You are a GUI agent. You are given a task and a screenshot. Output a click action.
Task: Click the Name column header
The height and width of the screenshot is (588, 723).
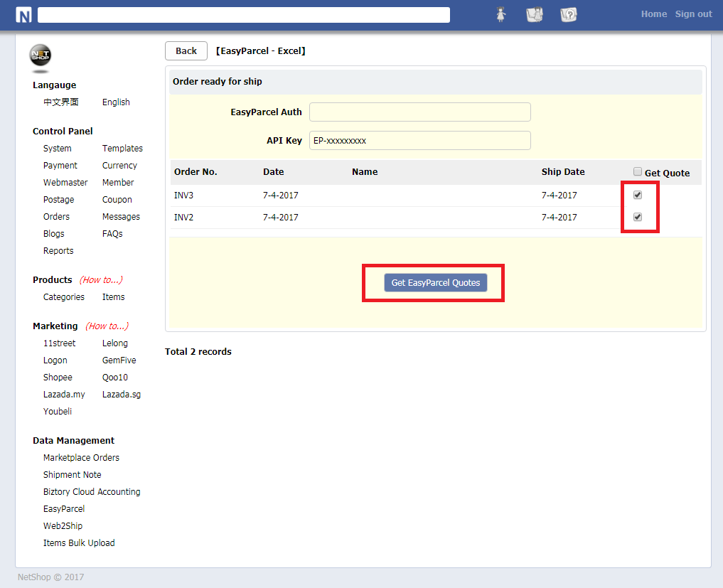[365, 171]
